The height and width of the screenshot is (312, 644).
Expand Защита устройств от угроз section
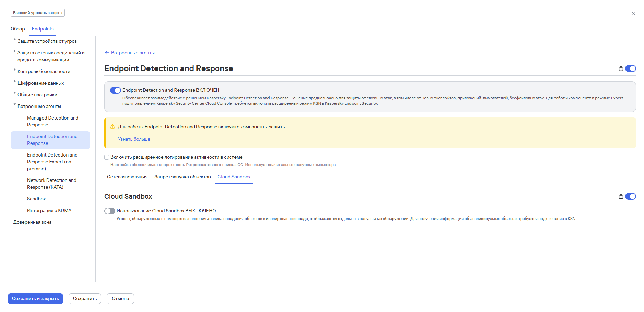[14, 40]
